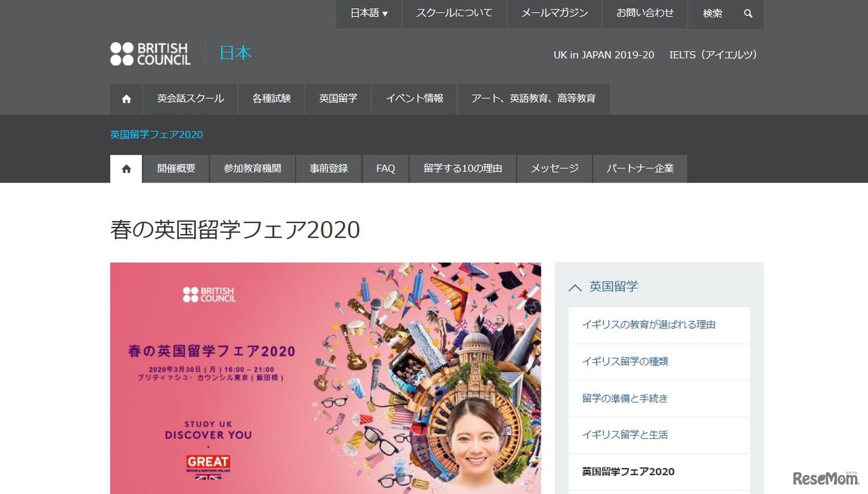Open the IELTS（アイエルツ） link
868x494 pixels.
pyautogui.click(x=713, y=55)
